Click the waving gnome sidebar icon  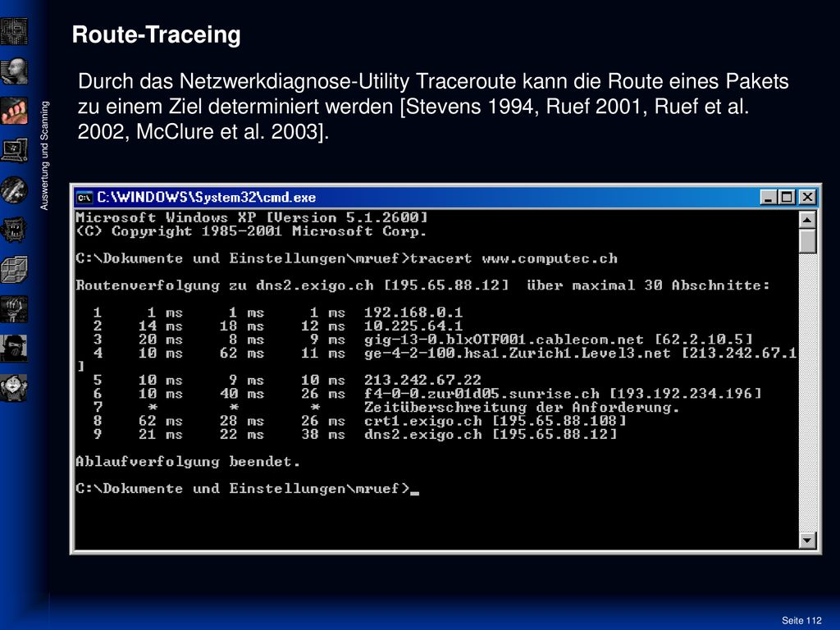tap(14, 388)
